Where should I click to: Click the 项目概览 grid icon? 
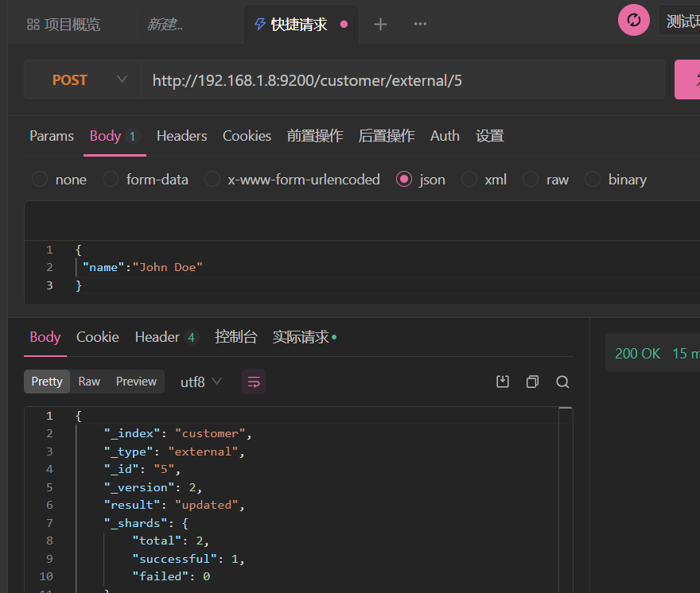pyautogui.click(x=33, y=25)
